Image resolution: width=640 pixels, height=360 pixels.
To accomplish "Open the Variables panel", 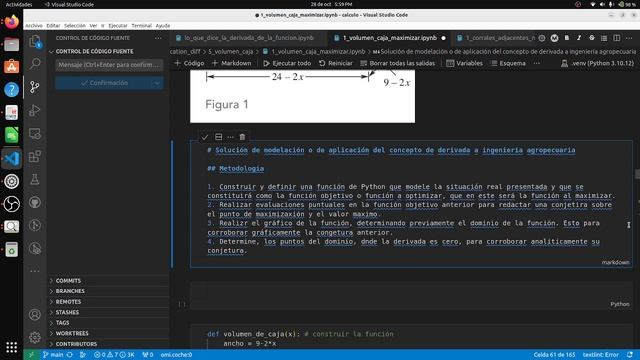I will click(464, 63).
